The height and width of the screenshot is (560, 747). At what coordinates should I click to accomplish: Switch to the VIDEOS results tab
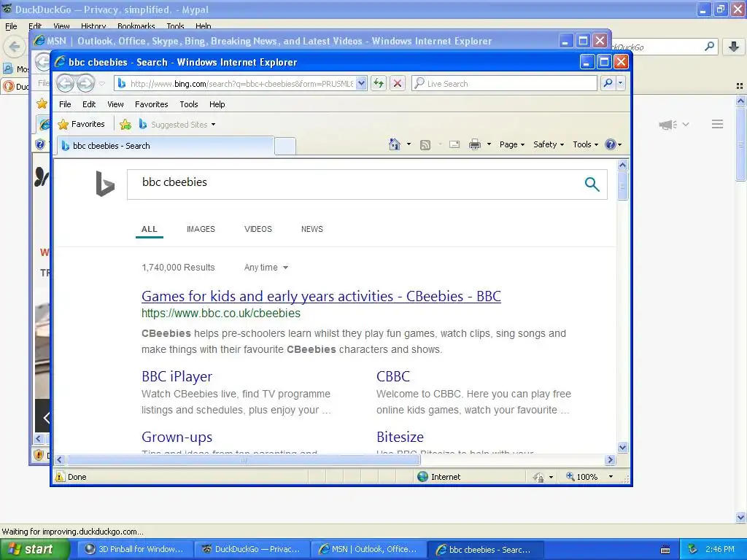pyautogui.click(x=258, y=229)
